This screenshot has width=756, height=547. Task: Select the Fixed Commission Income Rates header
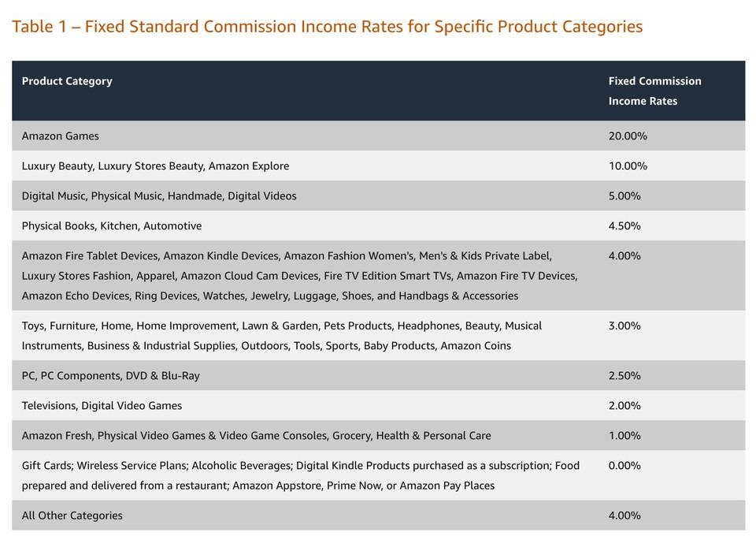pyautogui.click(x=654, y=91)
